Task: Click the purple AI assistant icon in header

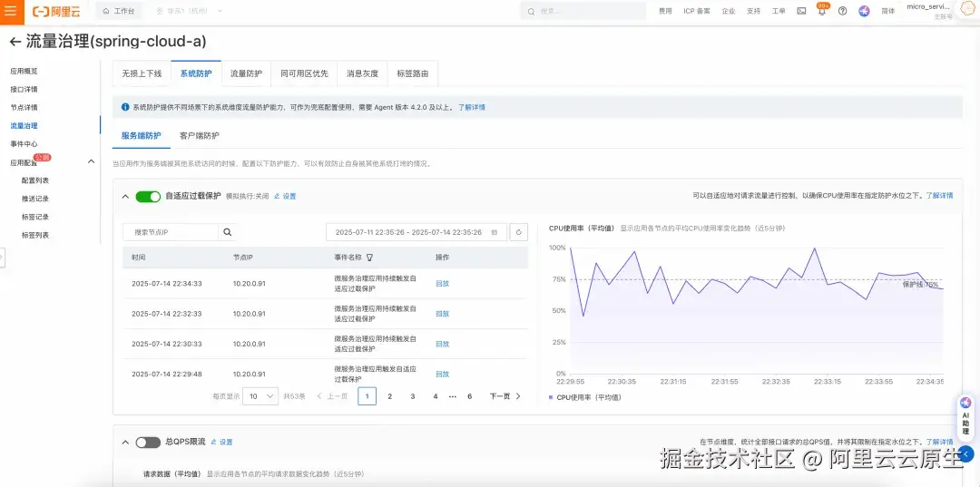Action: tap(864, 11)
